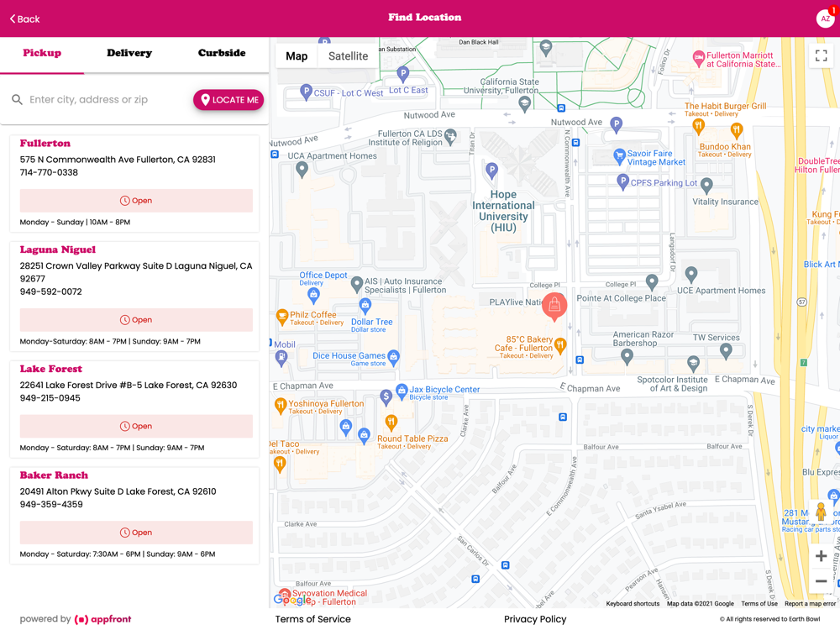Toggle fullscreen map view
This screenshot has height=630, width=840.
(821, 55)
